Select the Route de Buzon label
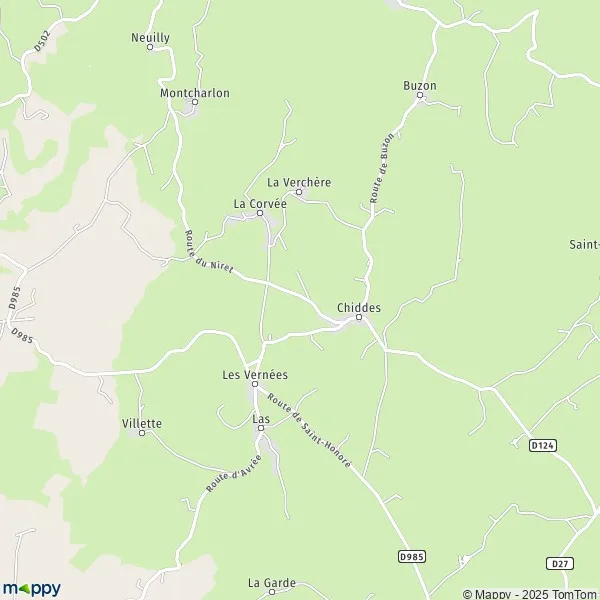Screen dimensions: 600x600 click(382, 168)
